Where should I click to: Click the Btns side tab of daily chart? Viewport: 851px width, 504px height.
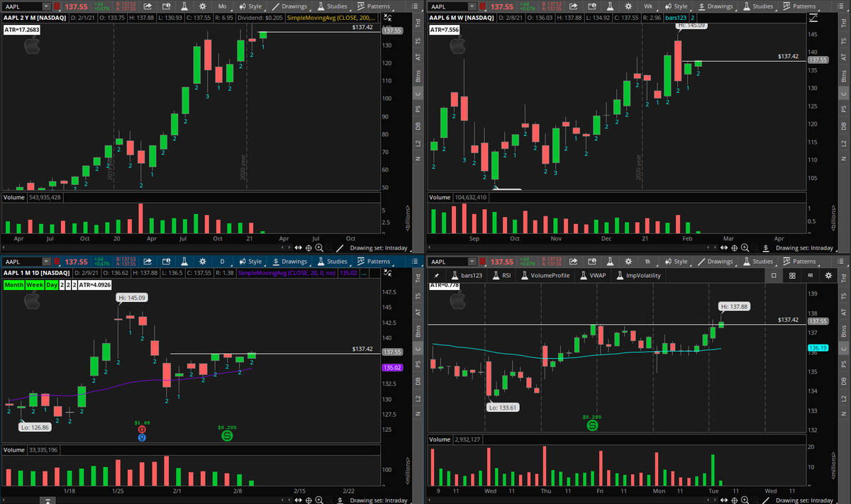(418, 330)
